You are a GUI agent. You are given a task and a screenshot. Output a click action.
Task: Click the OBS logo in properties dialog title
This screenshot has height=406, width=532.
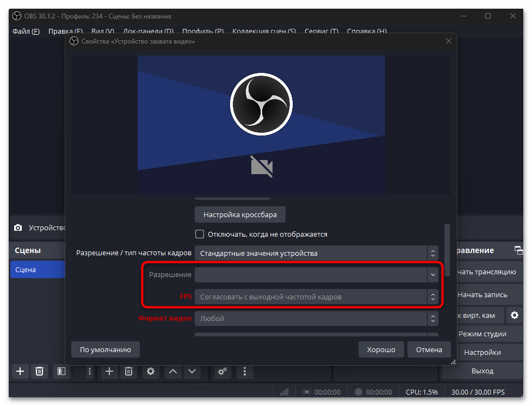(74, 41)
